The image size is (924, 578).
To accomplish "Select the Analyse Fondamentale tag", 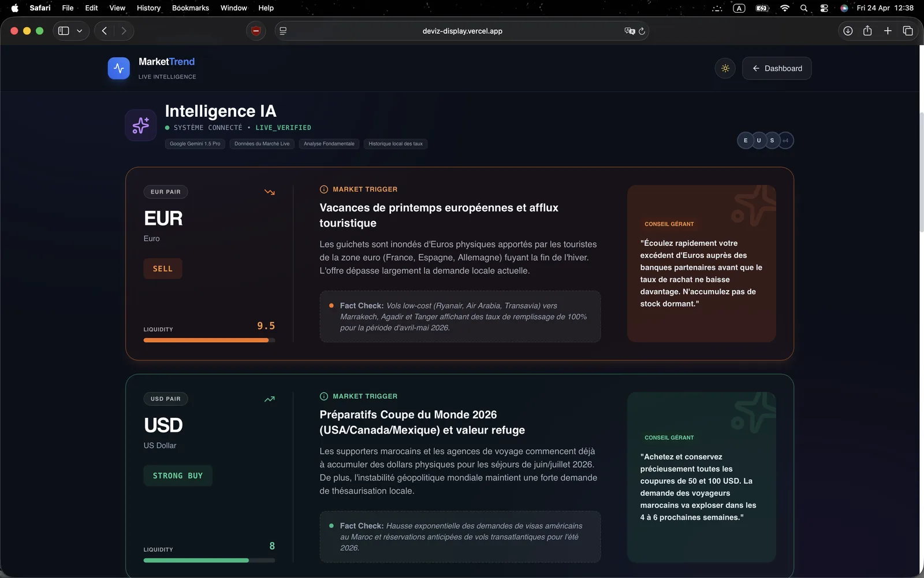I will tap(329, 144).
